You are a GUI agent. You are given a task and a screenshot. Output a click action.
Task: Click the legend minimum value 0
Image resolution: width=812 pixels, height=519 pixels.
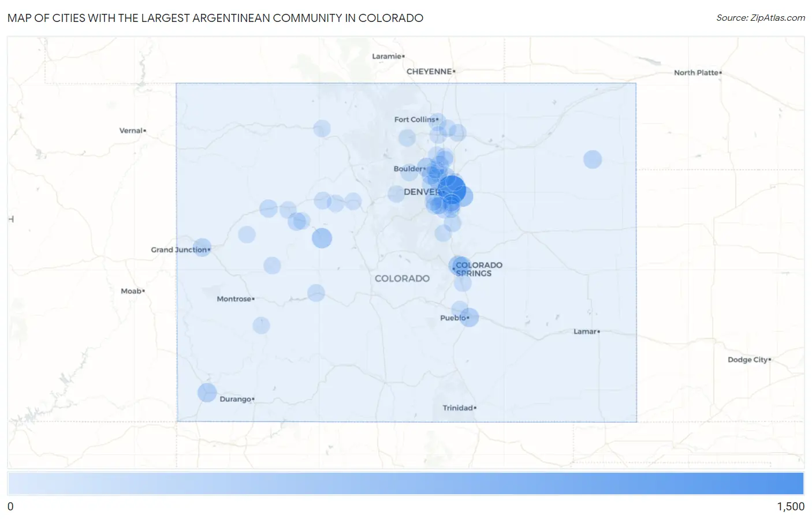click(x=10, y=506)
